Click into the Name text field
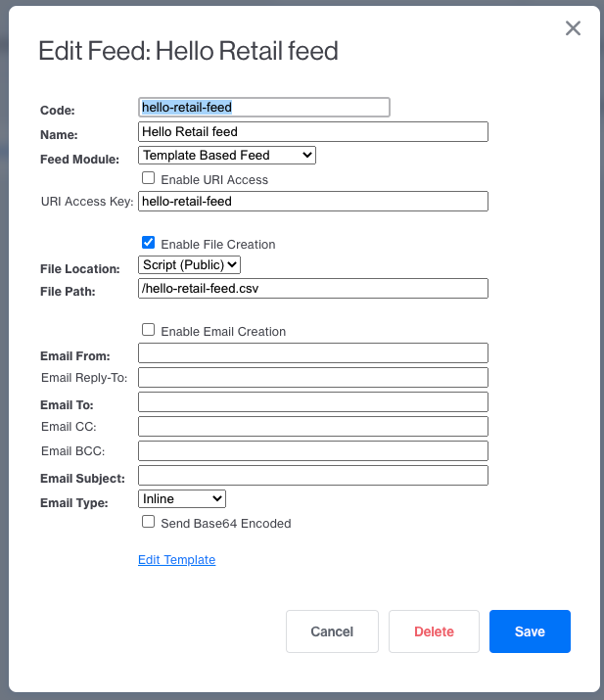The image size is (604, 700). point(313,131)
